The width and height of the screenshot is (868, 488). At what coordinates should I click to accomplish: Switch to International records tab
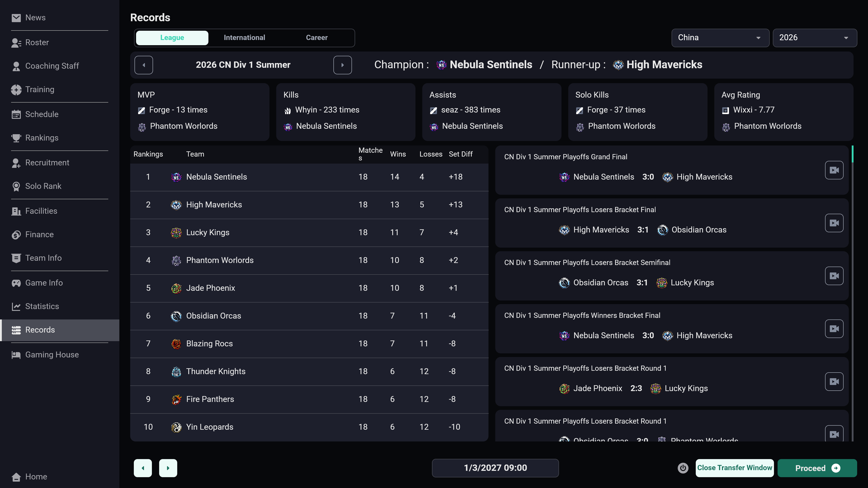coord(244,38)
